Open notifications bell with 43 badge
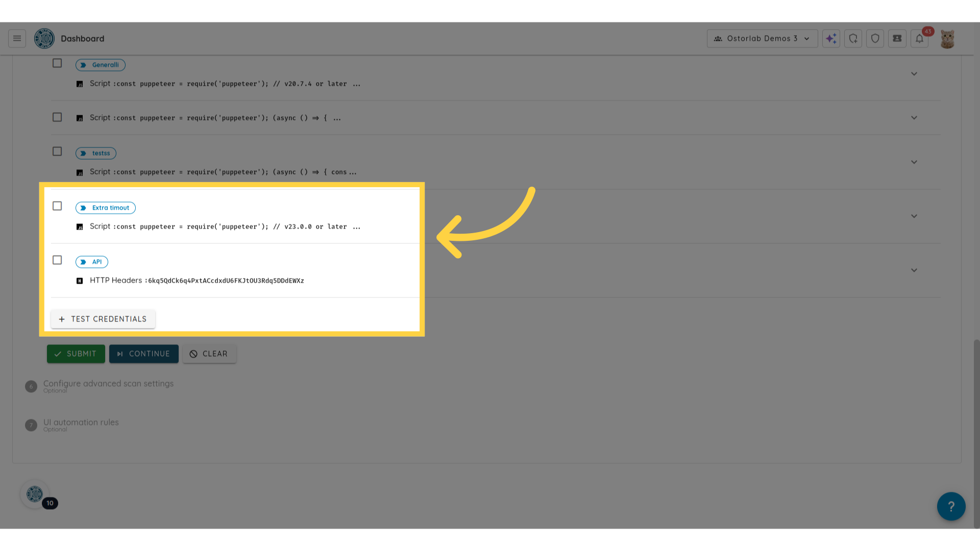This screenshot has width=980, height=551. click(919, 38)
